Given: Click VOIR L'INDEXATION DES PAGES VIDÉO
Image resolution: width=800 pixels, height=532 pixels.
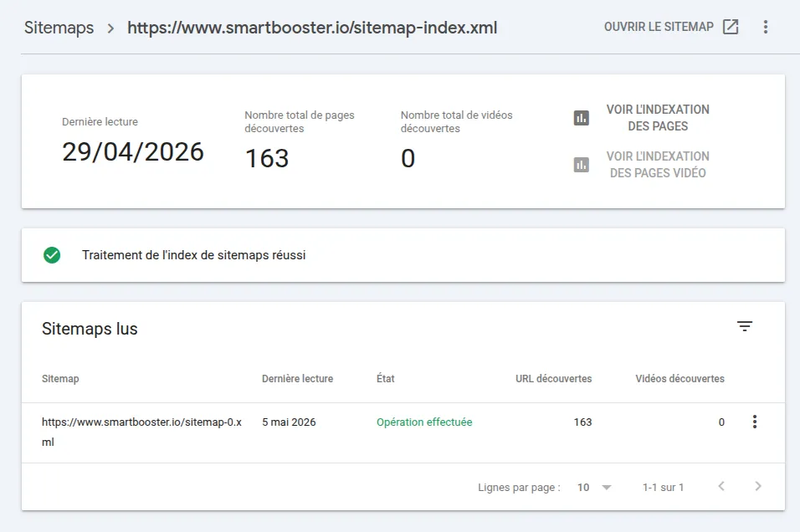Looking at the screenshot, I should click(x=658, y=165).
